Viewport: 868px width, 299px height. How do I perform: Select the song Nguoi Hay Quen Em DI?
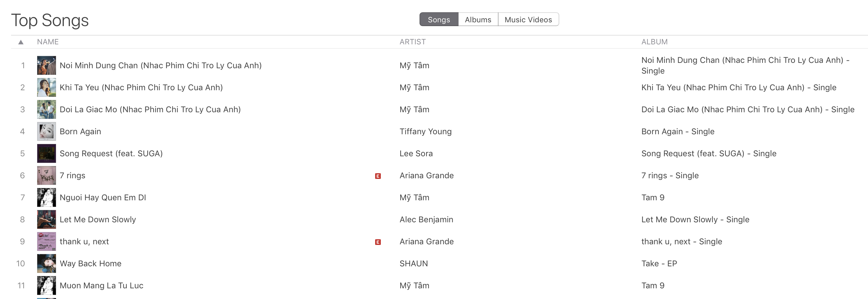103,197
